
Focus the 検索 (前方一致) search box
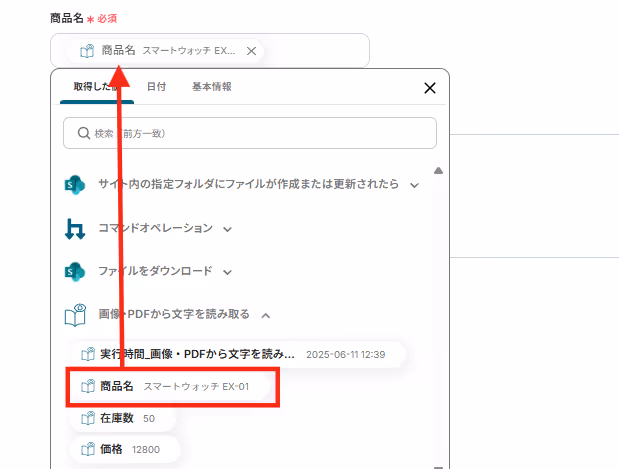(x=250, y=133)
